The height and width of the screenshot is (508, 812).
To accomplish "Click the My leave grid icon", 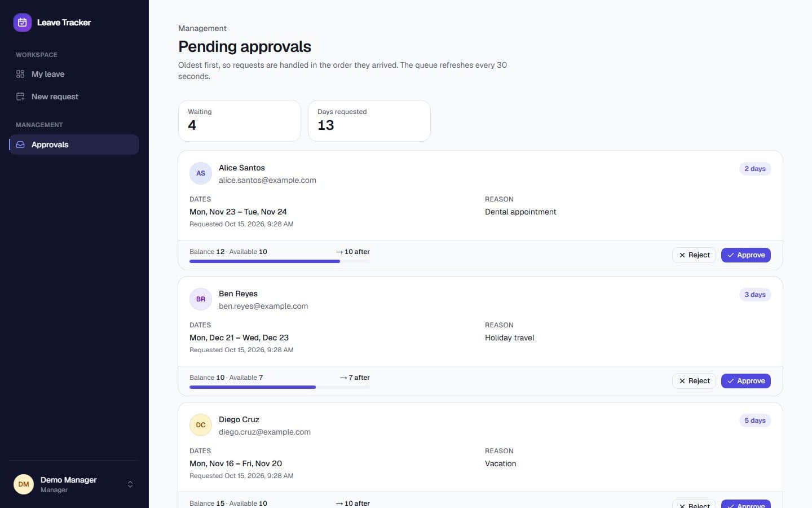I will (20, 74).
